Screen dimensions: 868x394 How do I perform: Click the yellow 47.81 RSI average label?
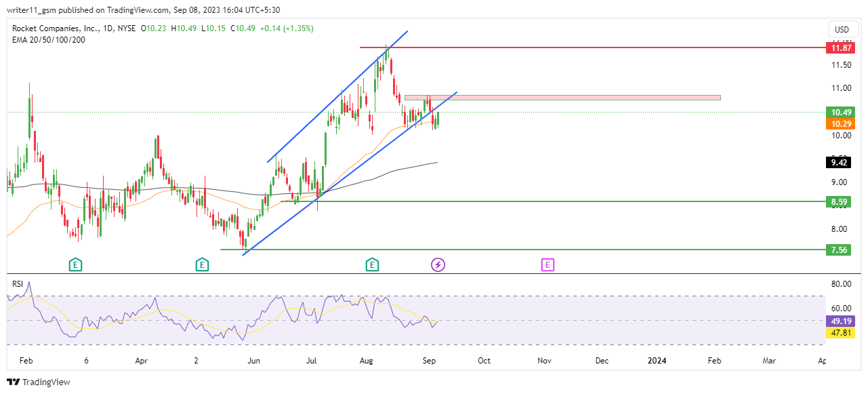841,332
